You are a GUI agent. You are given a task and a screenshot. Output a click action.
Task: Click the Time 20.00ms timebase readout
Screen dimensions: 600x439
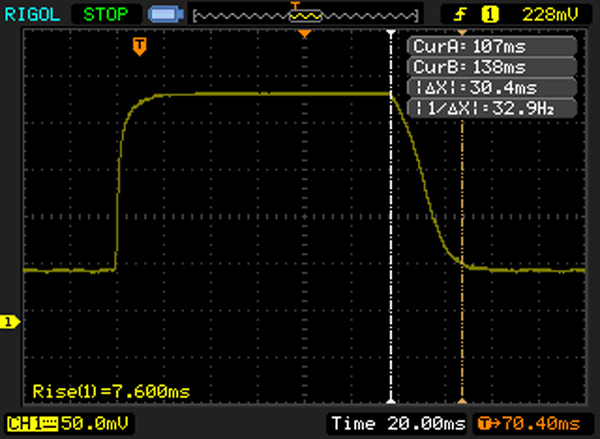(398, 424)
